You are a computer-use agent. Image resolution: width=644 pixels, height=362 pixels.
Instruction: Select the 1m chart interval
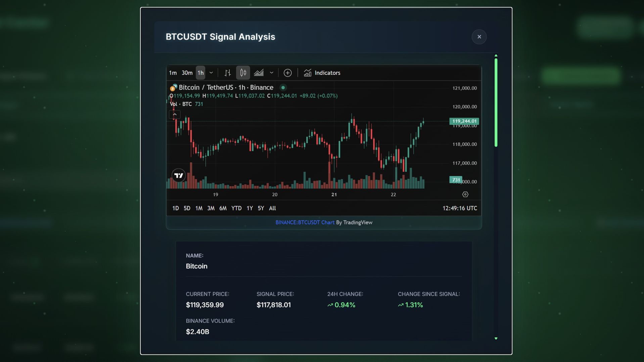[173, 73]
